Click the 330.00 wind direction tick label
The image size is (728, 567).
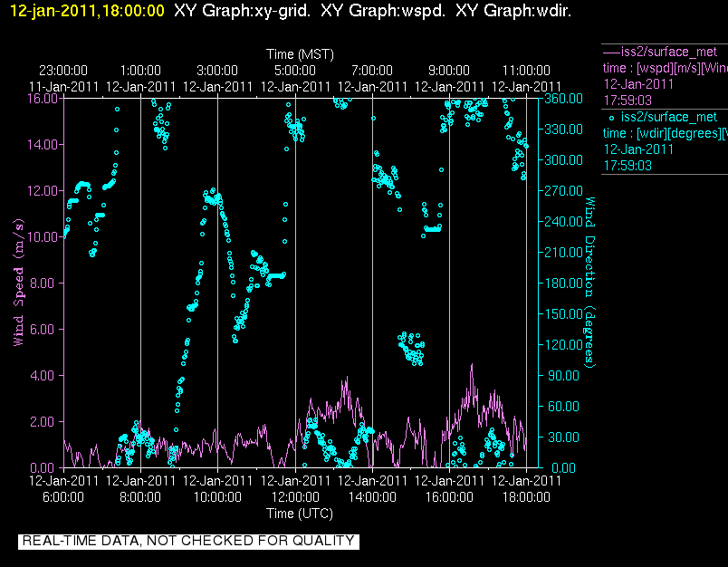(x=563, y=130)
